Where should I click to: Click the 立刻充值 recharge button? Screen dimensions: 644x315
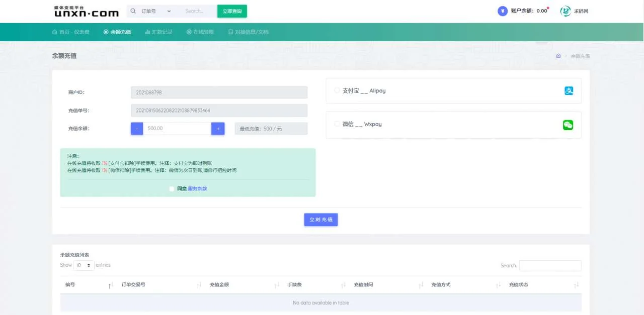pos(320,219)
